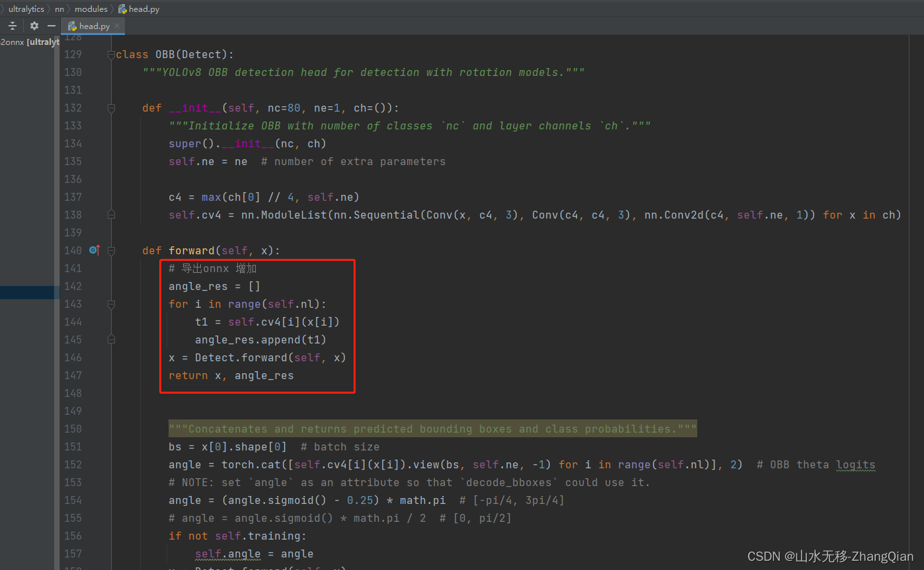Click the fold end marker at line 145
This screenshot has width=924, height=570.
pyautogui.click(x=111, y=339)
